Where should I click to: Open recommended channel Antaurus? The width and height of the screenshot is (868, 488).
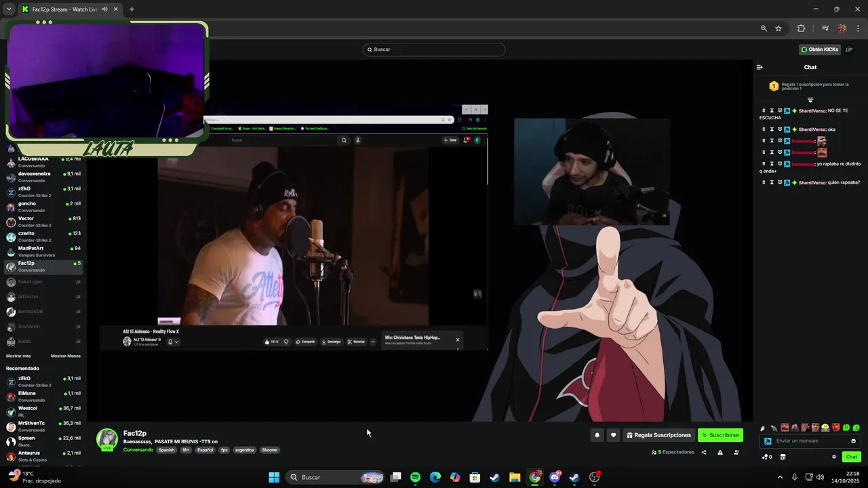tap(43, 456)
